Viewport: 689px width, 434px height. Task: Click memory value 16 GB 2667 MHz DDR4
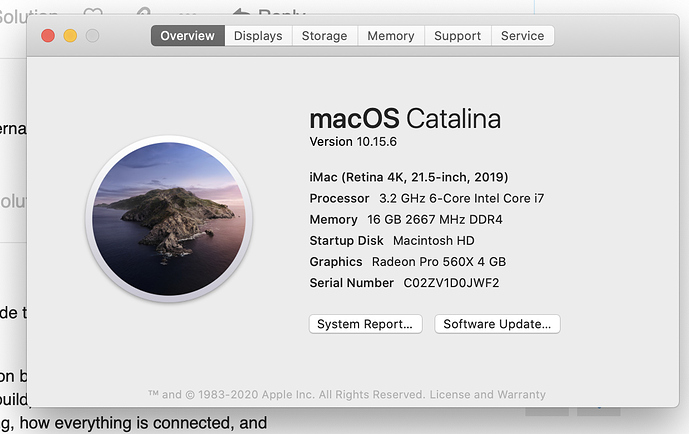435,219
